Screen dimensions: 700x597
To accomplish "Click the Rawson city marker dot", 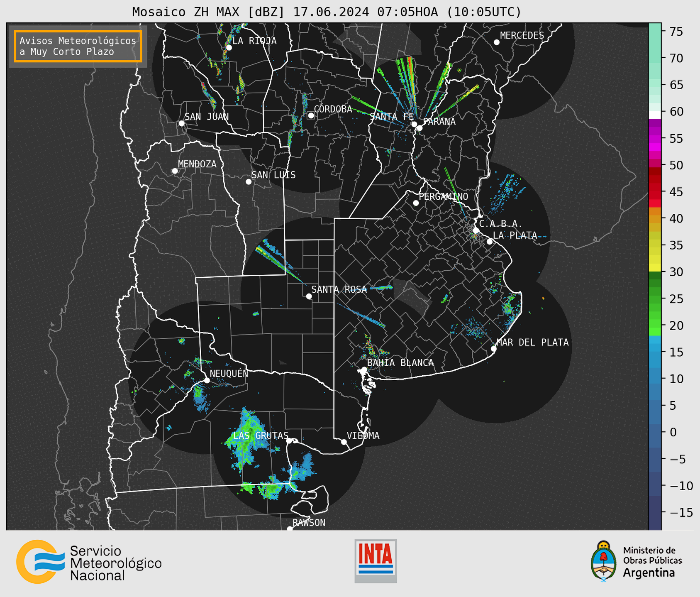I will pos(290,529).
